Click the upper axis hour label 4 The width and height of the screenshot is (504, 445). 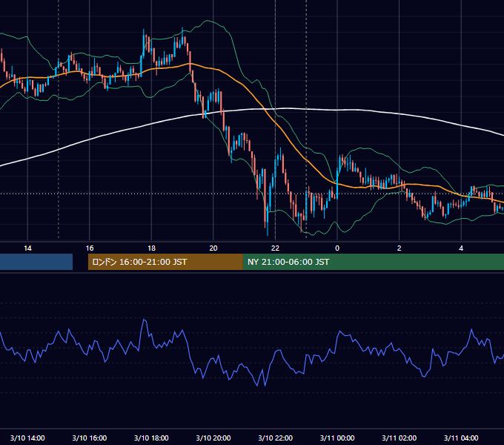[461, 248]
